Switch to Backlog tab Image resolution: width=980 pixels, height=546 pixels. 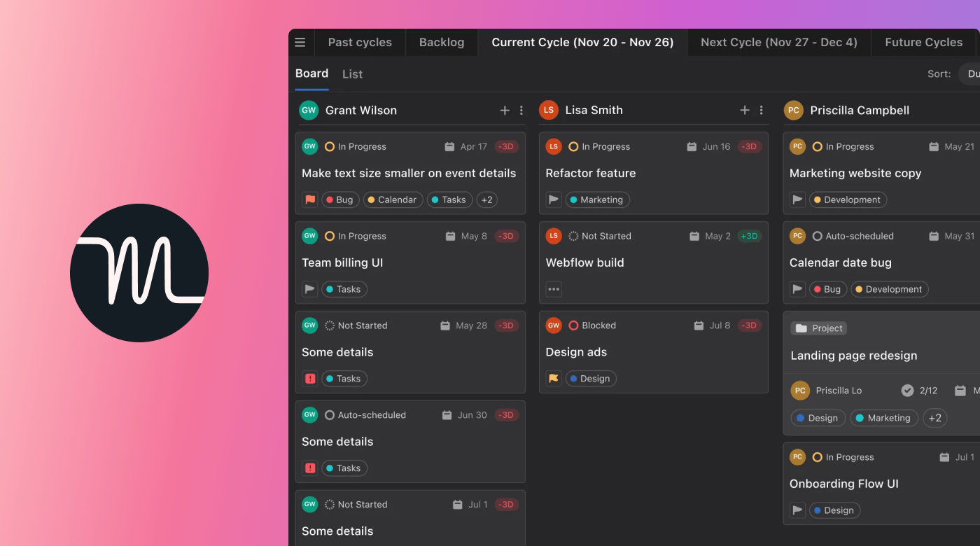pos(442,42)
